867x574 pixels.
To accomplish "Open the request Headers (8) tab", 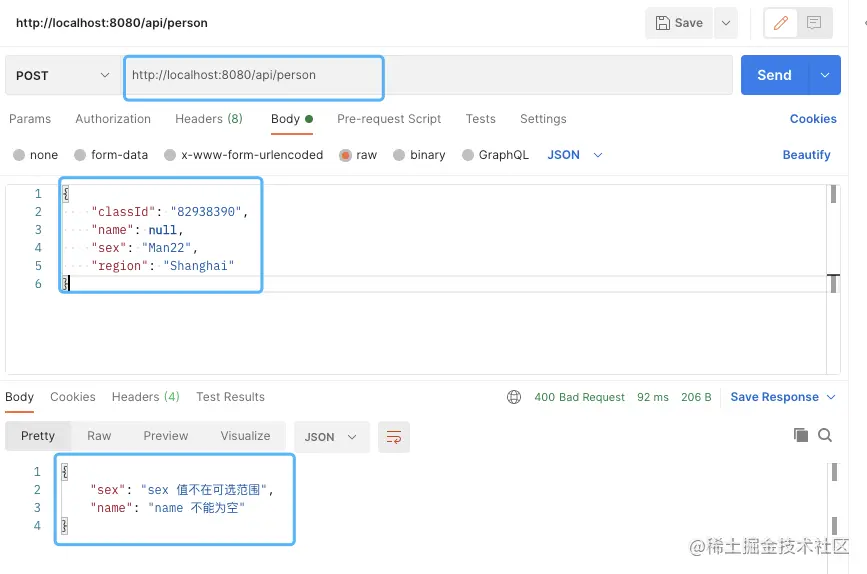I will click(208, 119).
